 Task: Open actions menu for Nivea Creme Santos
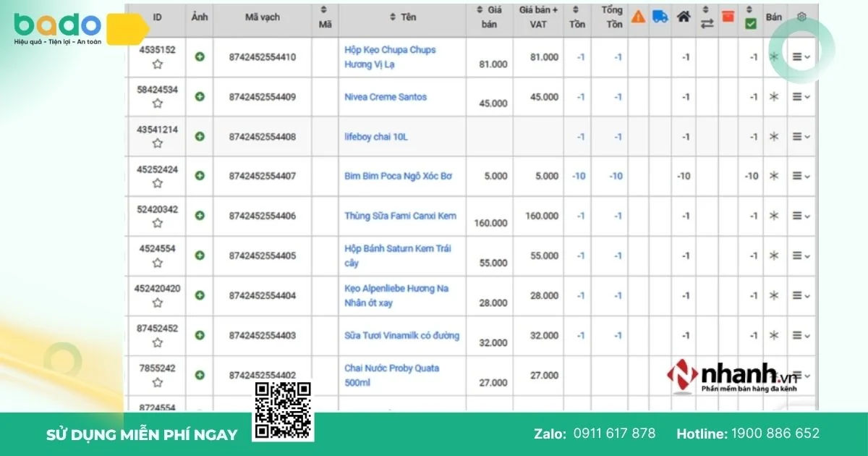pyautogui.click(x=801, y=96)
